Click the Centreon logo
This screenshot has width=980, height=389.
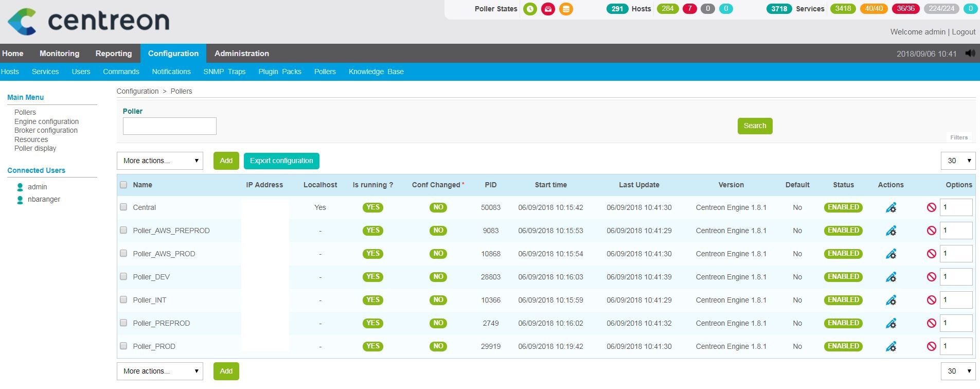[88, 22]
